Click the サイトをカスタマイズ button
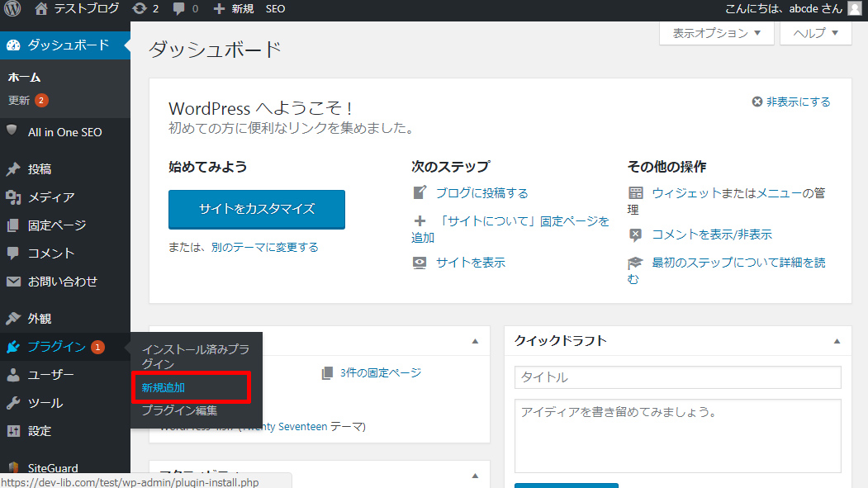 click(257, 210)
